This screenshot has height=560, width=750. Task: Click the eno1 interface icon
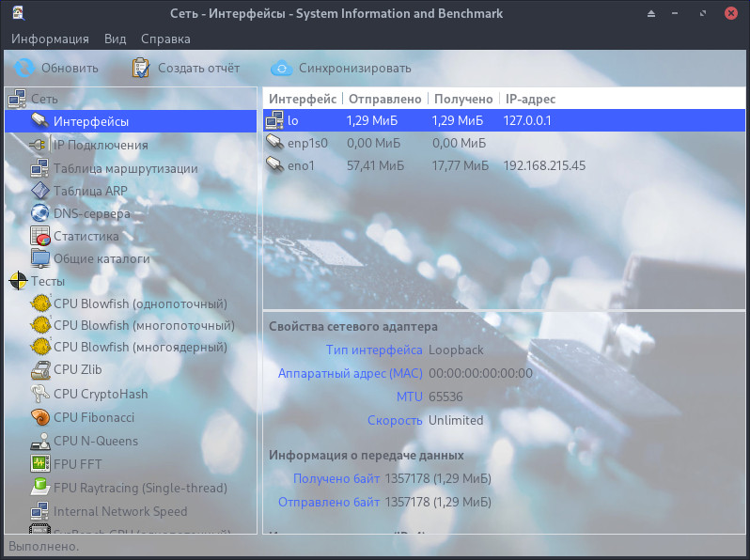click(x=274, y=165)
